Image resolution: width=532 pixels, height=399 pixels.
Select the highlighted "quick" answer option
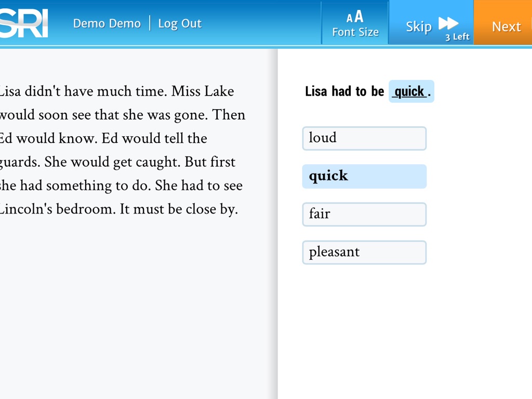(x=364, y=176)
